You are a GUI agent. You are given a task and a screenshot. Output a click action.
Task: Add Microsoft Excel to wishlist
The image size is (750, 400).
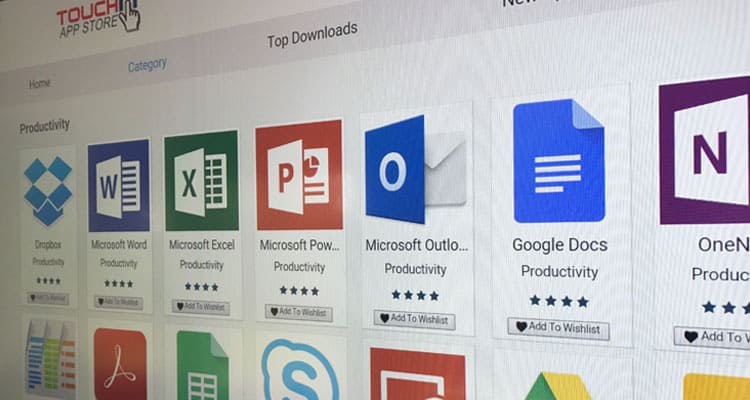click(x=200, y=307)
